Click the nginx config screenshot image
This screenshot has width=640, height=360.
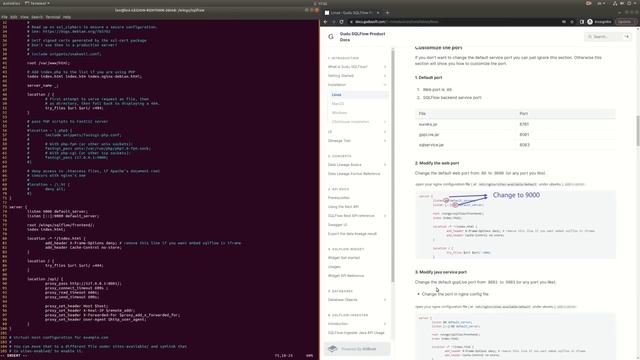pos(516,225)
